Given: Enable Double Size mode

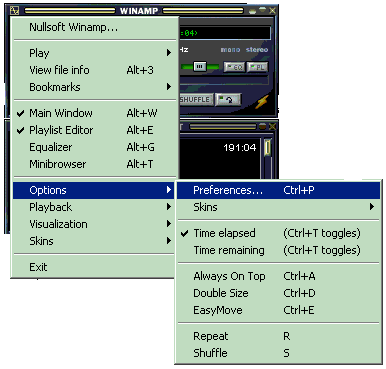Looking at the screenshot, I should pos(278,293).
